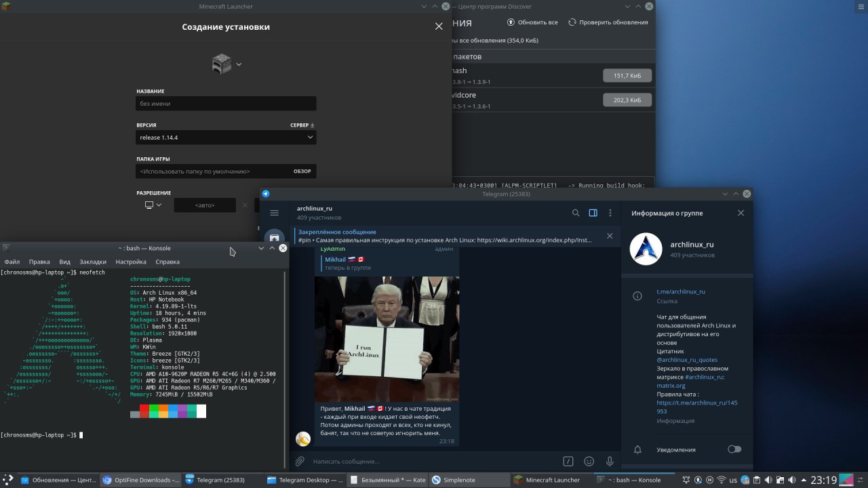The width and height of the screenshot is (868, 488).
Task: Click the 151,7 КиБ update size button
Action: (x=627, y=76)
